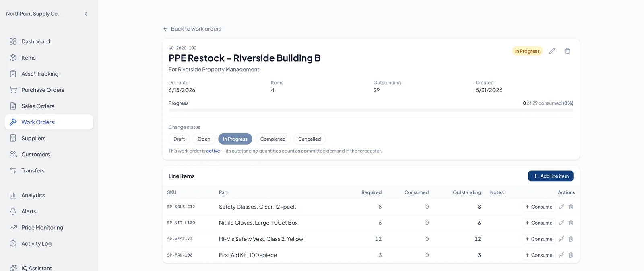
Task: Click 'For Riverside Property Management' subtitle
Action: click(214, 69)
